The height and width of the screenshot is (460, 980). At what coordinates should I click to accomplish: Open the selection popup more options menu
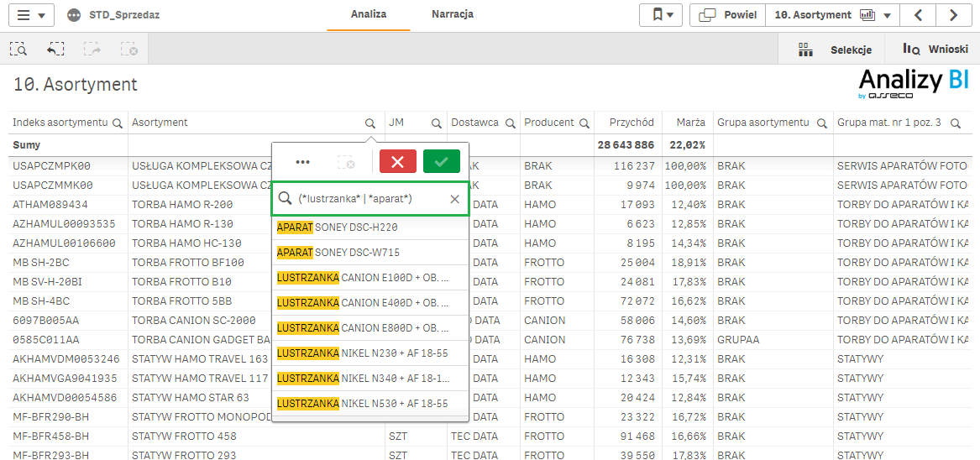click(x=302, y=162)
